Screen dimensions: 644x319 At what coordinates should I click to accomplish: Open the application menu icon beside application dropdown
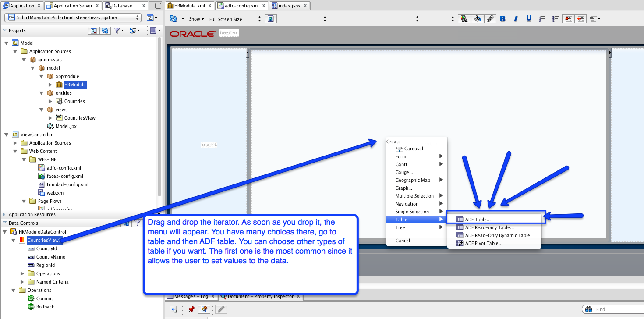point(152,18)
